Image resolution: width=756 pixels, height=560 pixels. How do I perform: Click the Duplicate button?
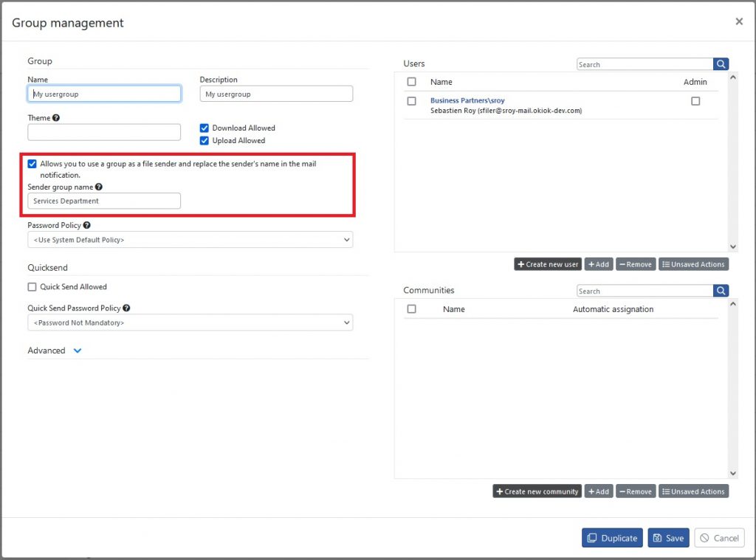tap(612, 538)
